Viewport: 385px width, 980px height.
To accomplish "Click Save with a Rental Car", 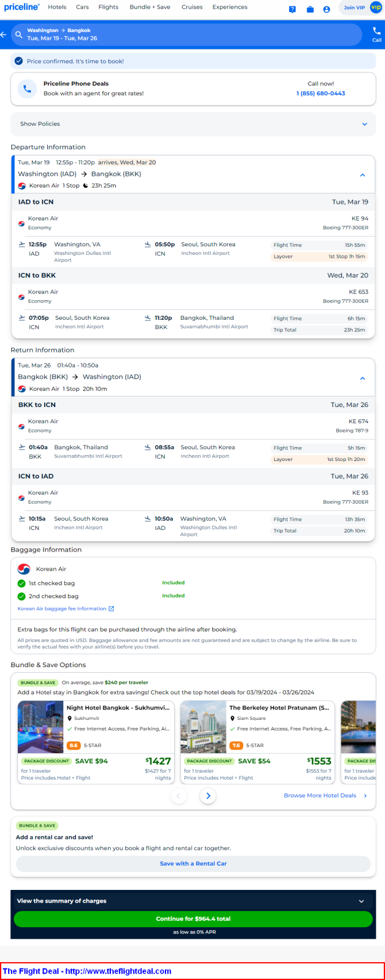I will click(x=193, y=863).
